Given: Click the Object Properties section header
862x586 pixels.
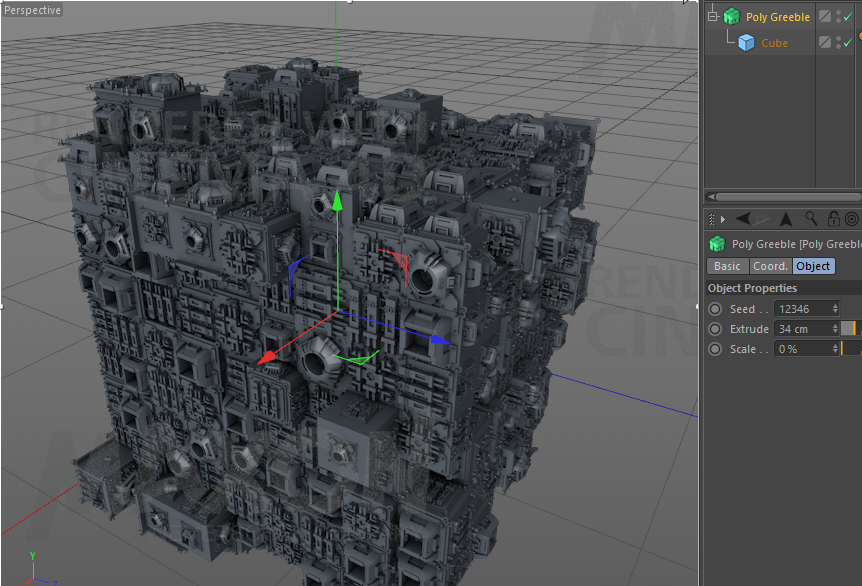Looking at the screenshot, I should coord(784,288).
